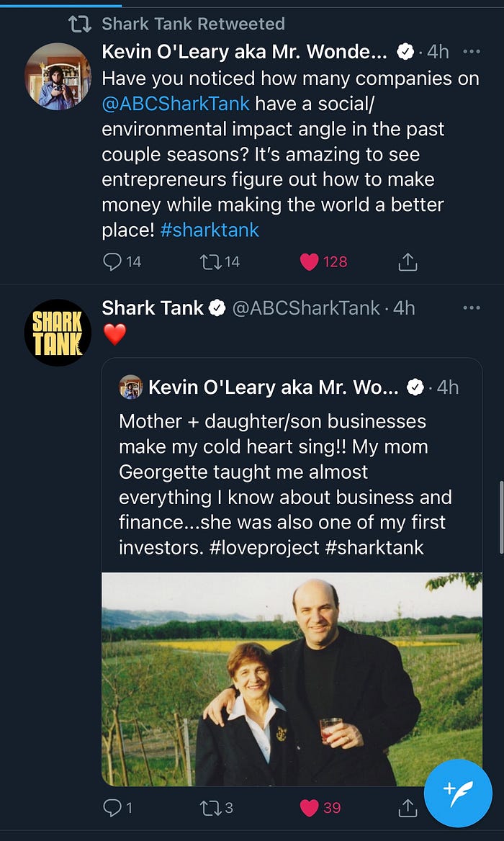The width and height of the screenshot is (504, 841).
Task: Retweet the social impact tweet
Action: pyautogui.click(x=210, y=261)
